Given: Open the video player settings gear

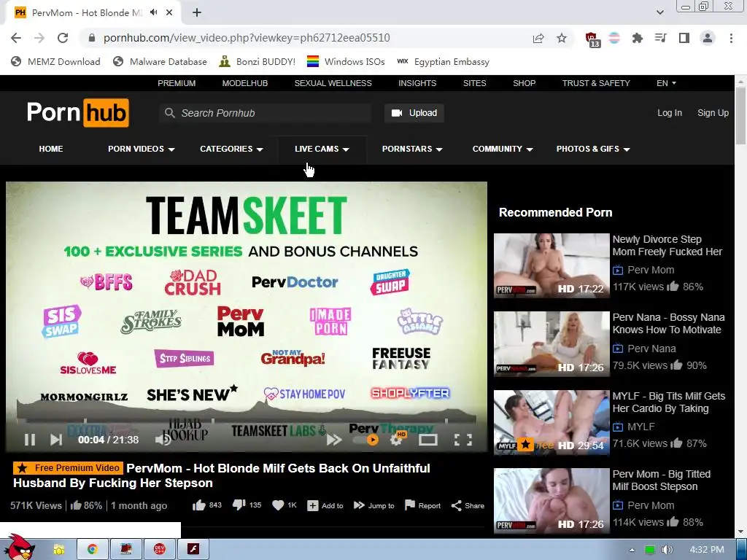Looking at the screenshot, I should pos(397,438).
